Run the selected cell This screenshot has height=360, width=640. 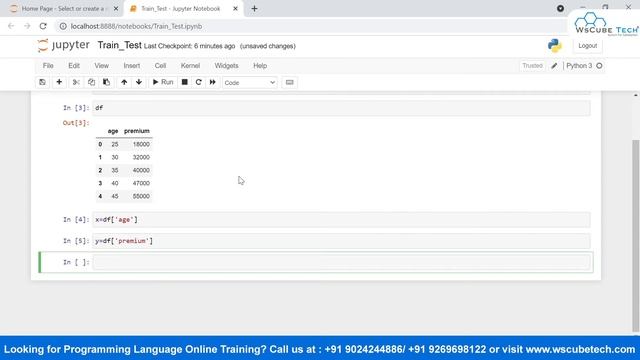163,82
